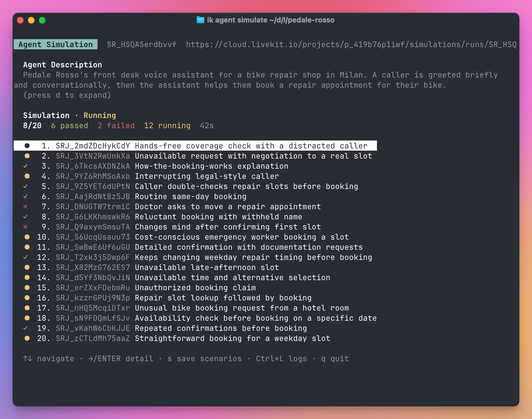Select 'Hands-free coverage check with a distracted caller'

pyautogui.click(x=195, y=146)
